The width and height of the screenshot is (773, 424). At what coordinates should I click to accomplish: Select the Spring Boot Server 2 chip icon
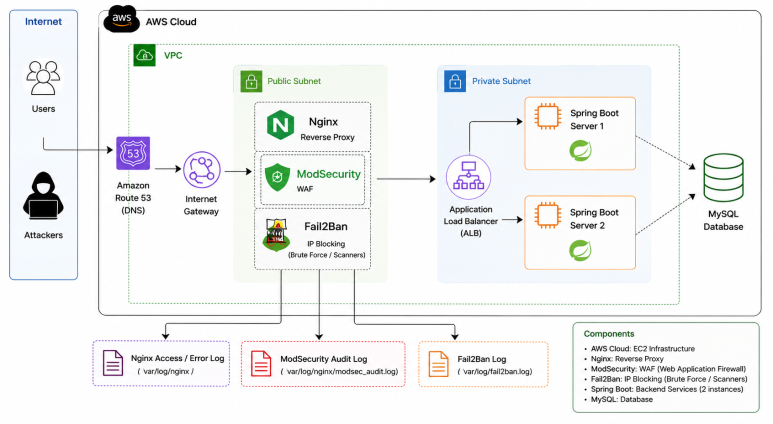tap(548, 215)
